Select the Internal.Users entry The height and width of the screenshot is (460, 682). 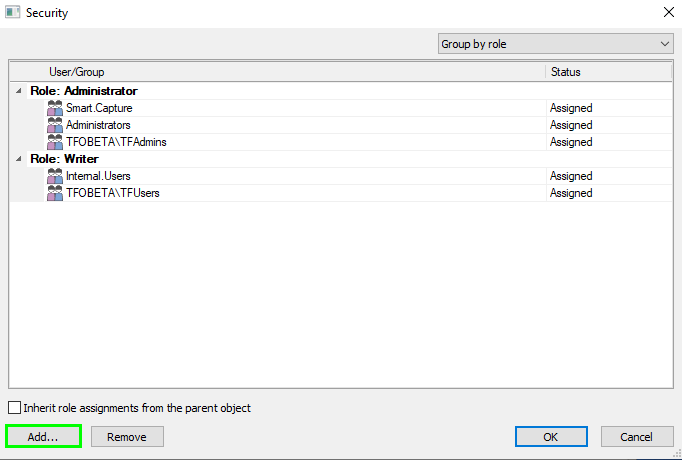pyautogui.click(x=98, y=176)
